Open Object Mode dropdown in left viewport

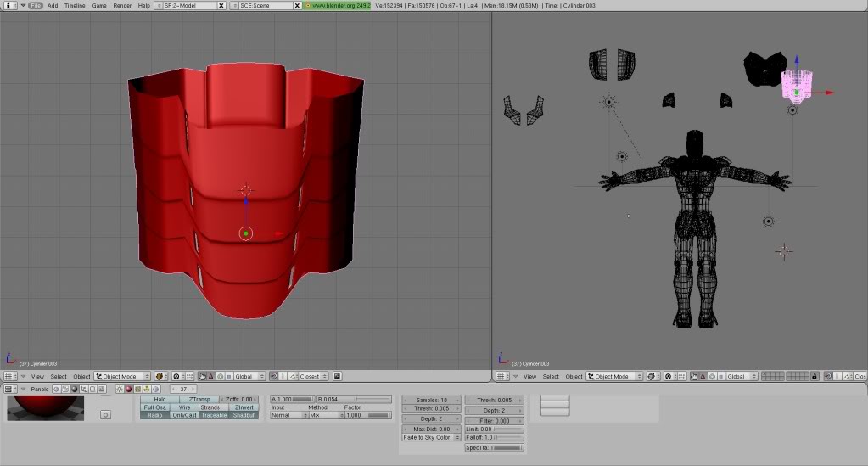[x=122, y=376]
